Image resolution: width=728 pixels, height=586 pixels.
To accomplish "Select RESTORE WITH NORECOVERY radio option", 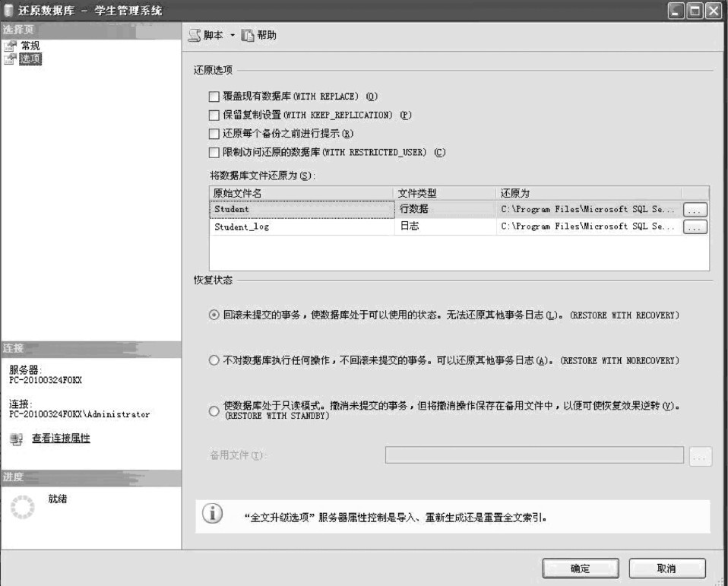I will [214, 360].
